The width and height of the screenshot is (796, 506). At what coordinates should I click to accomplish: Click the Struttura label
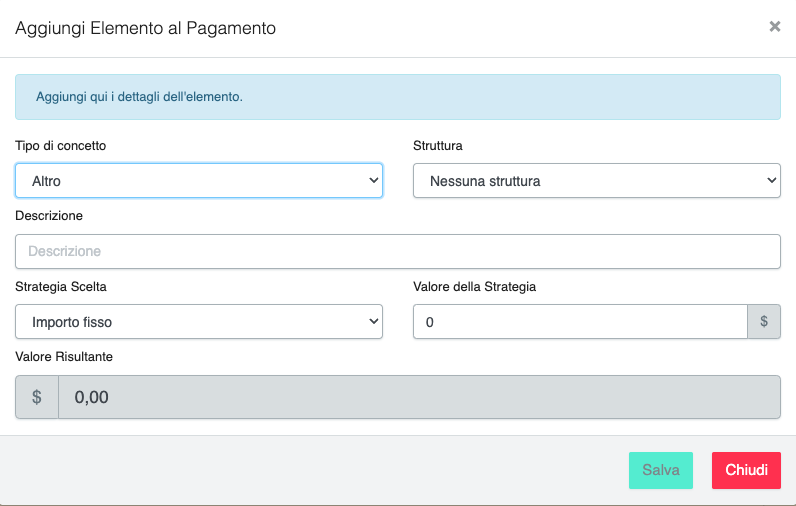[x=438, y=146]
